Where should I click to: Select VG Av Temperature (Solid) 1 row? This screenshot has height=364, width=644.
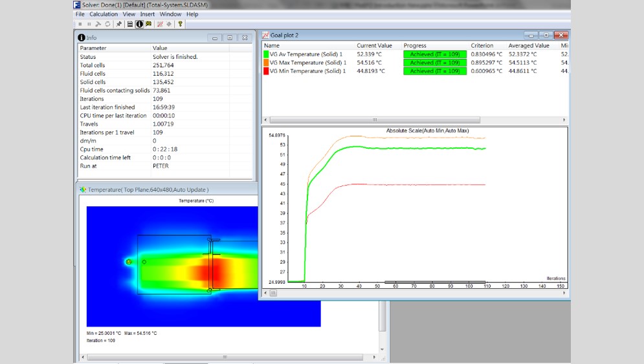point(416,54)
